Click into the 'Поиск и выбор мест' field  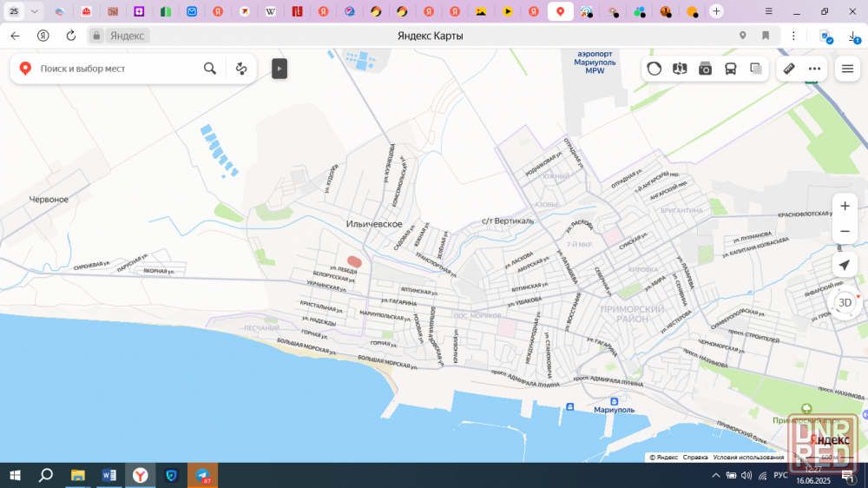coord(116,69)
